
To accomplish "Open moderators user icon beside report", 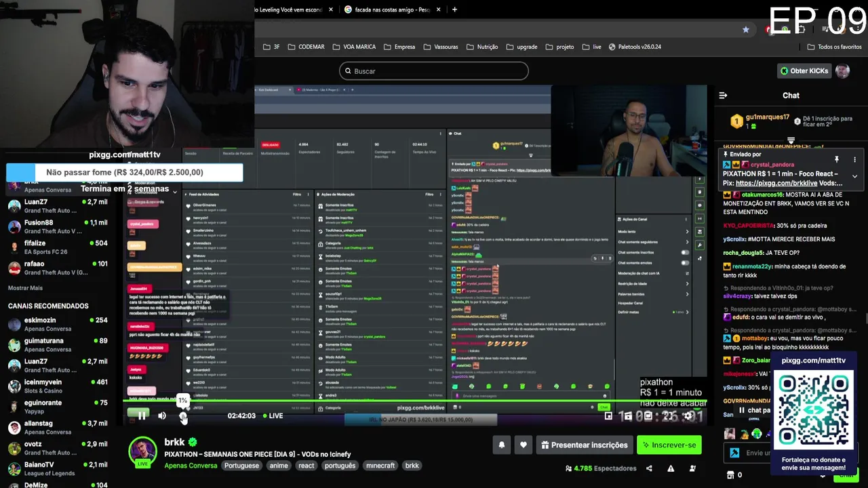I will 692,468.
